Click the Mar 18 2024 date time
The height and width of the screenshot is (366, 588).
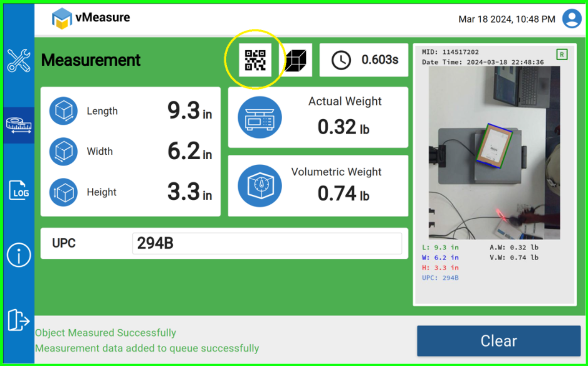tap(507, 19)
